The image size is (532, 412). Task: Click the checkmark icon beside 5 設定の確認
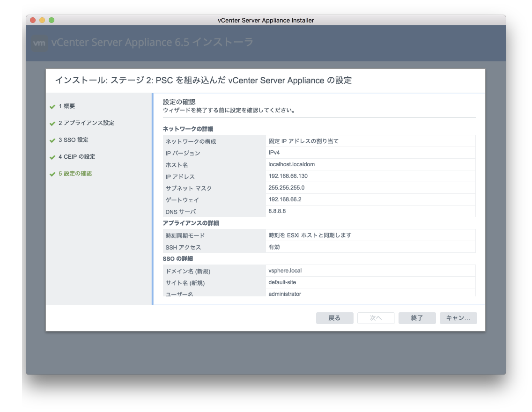click(52, 174)
